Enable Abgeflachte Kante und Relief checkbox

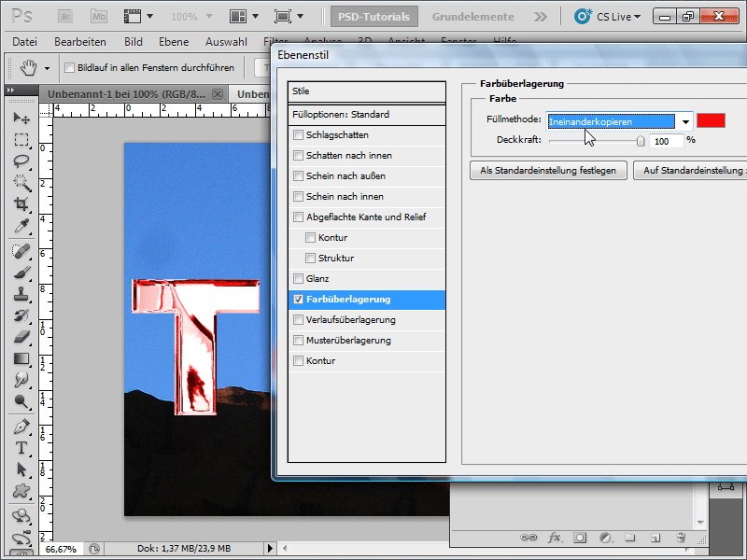point(298,217)
